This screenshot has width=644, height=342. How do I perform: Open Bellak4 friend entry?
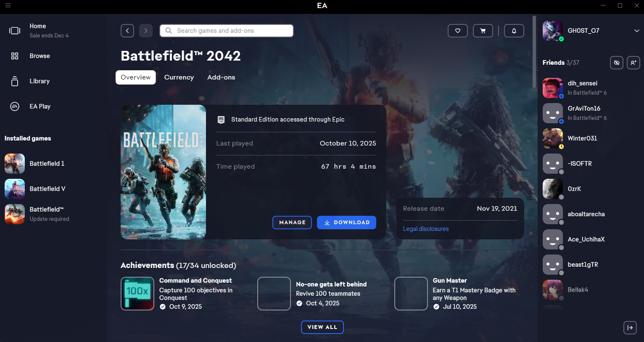coord(591,290)
